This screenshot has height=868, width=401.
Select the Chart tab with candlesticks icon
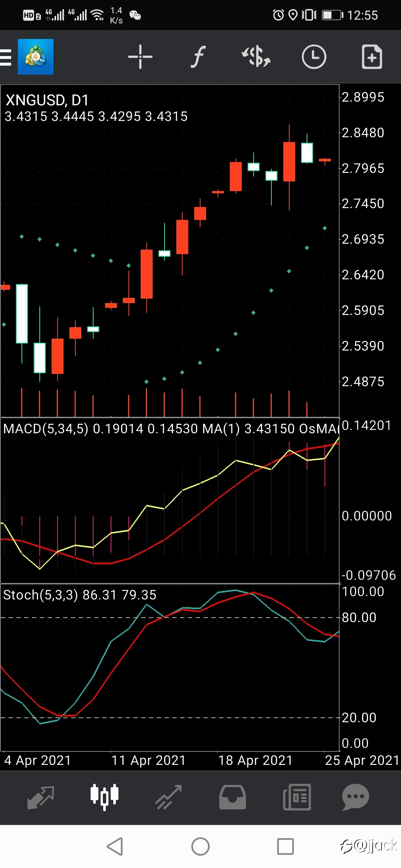(x=105, y=797)
